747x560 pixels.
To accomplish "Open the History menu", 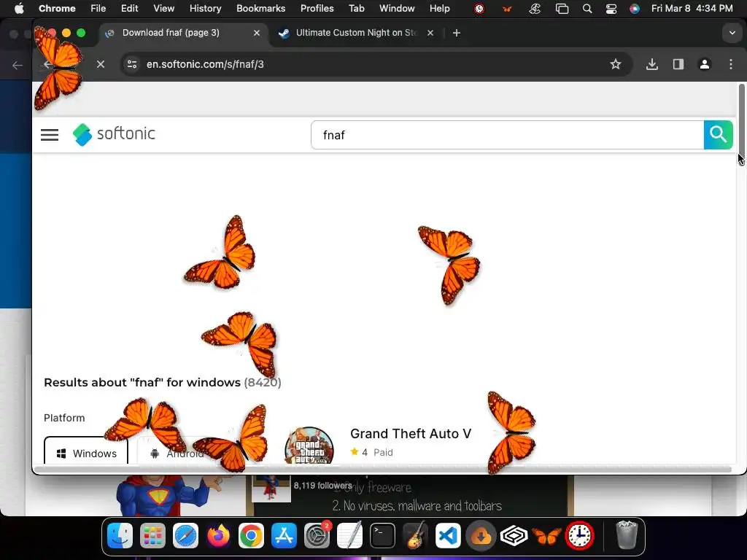I will (205, 8).
